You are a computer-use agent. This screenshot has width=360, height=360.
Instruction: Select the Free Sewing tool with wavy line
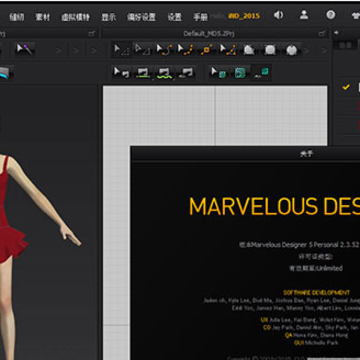(165, 73)
